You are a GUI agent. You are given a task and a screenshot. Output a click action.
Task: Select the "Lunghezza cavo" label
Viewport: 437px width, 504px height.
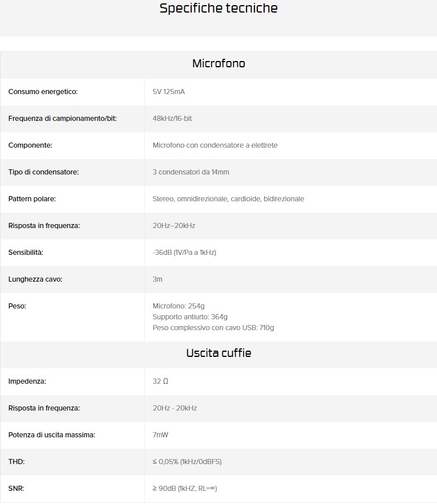[x=35, y=279]
